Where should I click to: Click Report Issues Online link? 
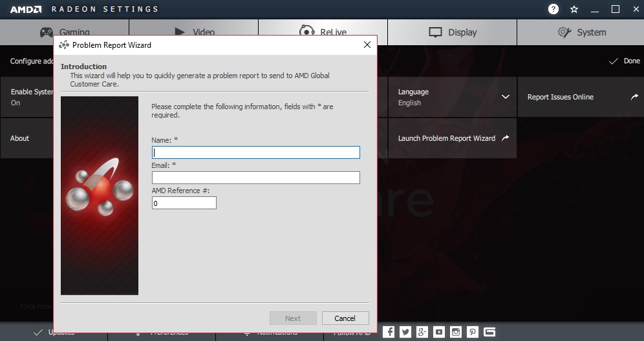coord(581,97)
